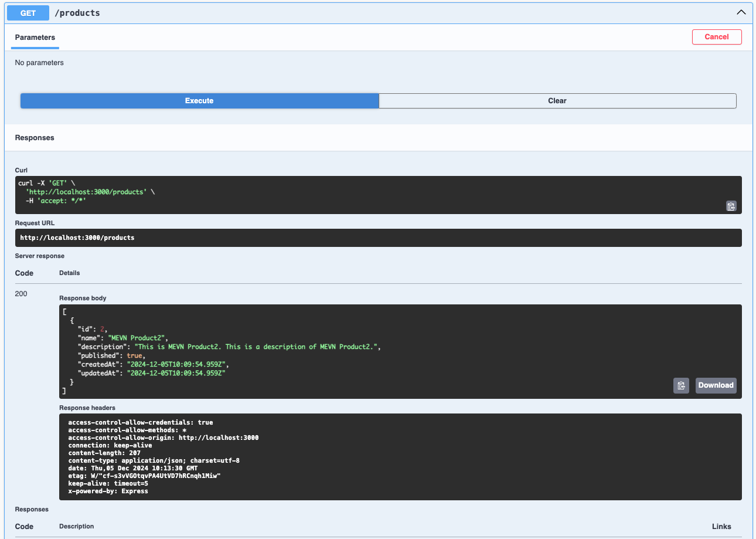This screenshot has width=756, height=539.
Task: Copy the curl command to clipboard
Action: pyautogui.click(x=731, y=206)
